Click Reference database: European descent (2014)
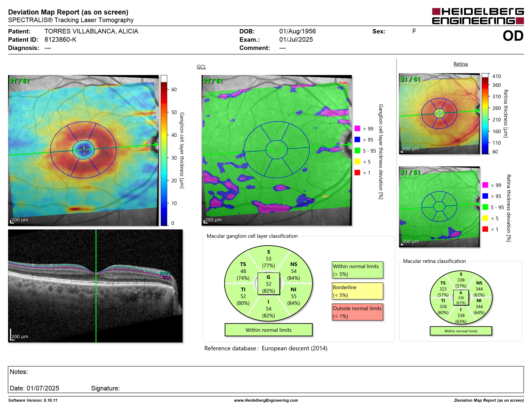Image resolution: width=532 pixels, height=411 pixels. (266, 348)
